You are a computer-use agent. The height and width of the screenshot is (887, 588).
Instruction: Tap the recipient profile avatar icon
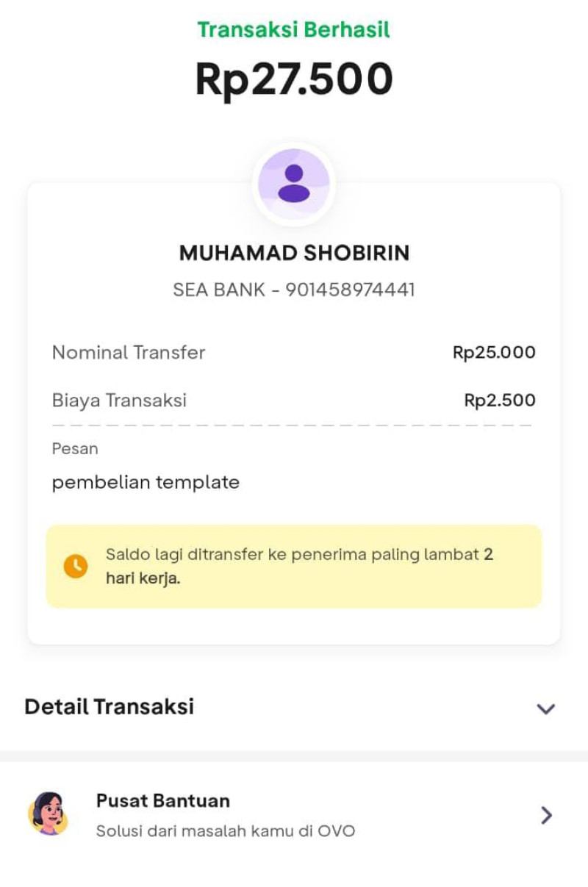click(294, 183)
